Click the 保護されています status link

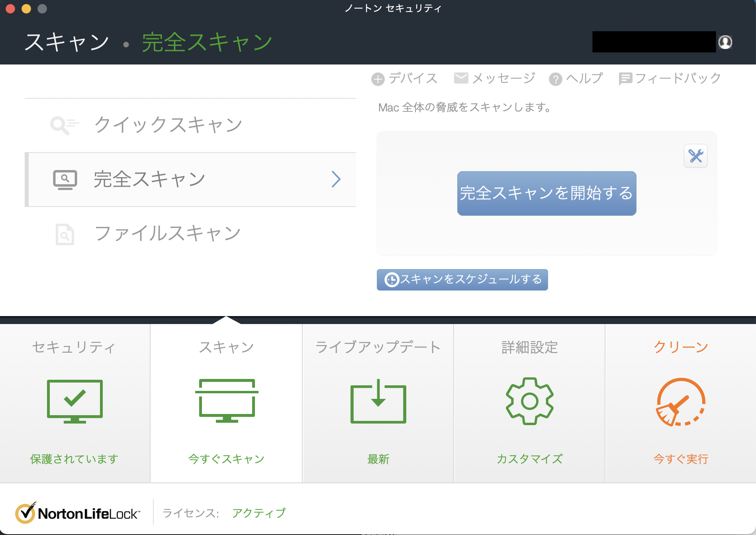[x=74, y=459]
